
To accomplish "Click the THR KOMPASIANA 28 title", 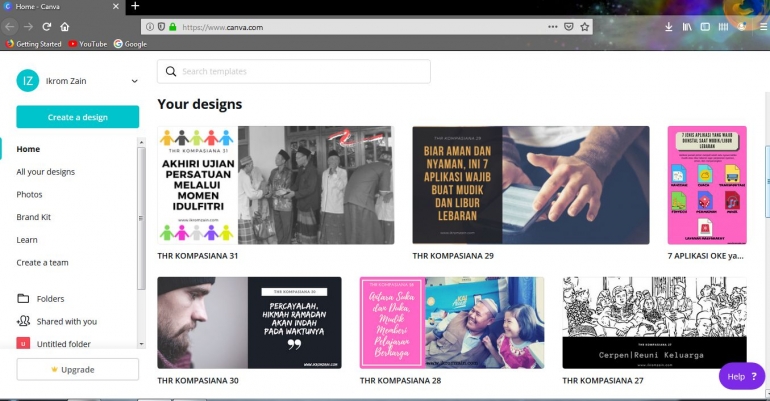I will click(x=400, y=380).
